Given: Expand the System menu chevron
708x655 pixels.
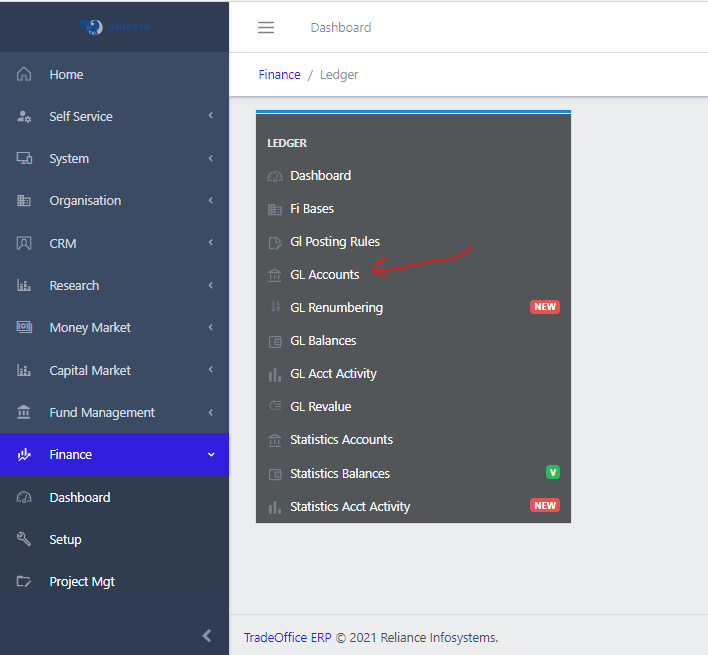Looking at the screenshot, I should tap(211, 158).
